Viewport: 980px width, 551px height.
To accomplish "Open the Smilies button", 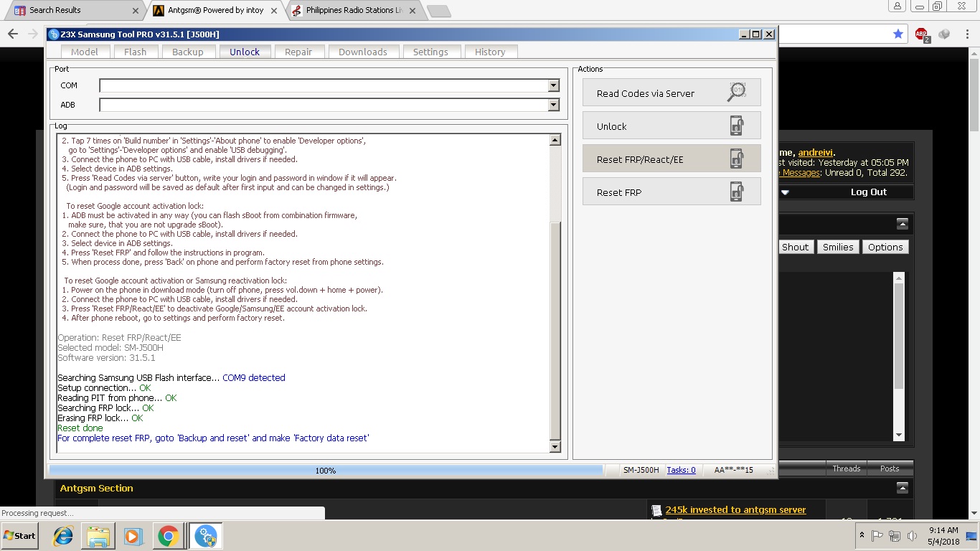I will coord(838,247).
